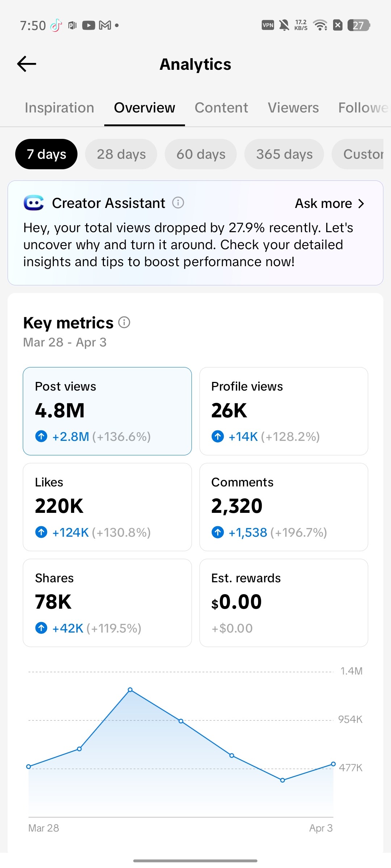Switch to the Content tab
This screenshot has height=868, width=391.
pyautogui.click(x=221, y=108)
